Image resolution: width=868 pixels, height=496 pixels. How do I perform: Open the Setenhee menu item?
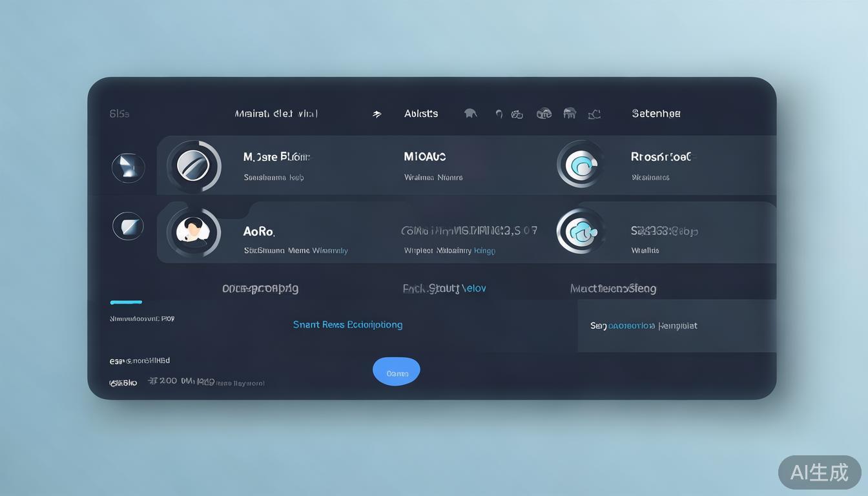(x=656, y=114)
